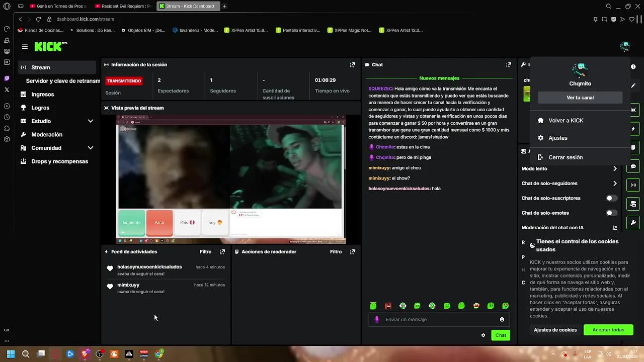Image resolution: width=644 pixels, height=362 pixels.
Task: Click Nuevos mensajes banner in chat
Action: [439, 78]
